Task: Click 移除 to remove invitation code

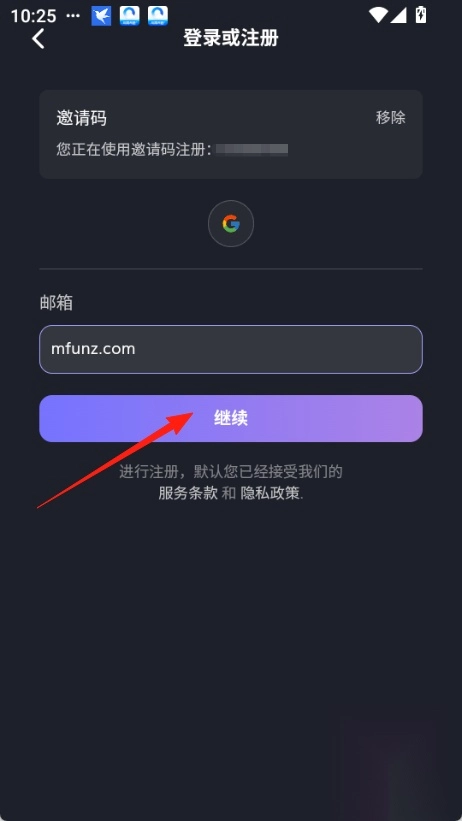Action: (x=391, y=117)
